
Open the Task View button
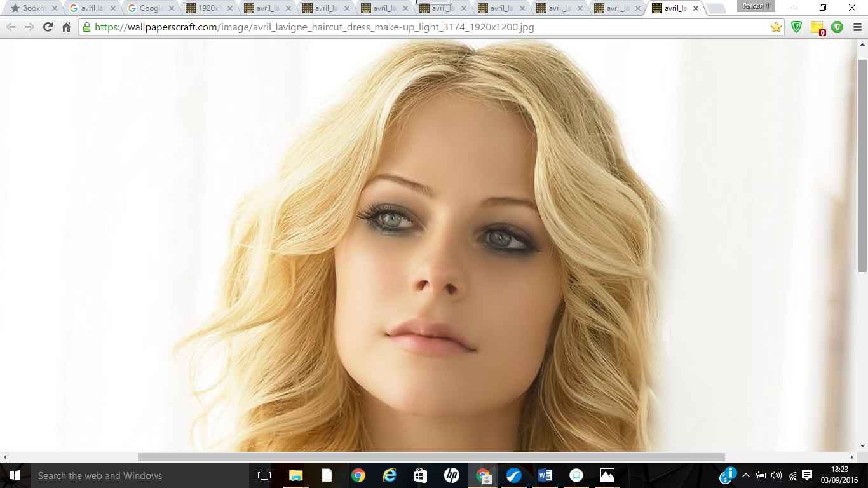click(264, 475)
